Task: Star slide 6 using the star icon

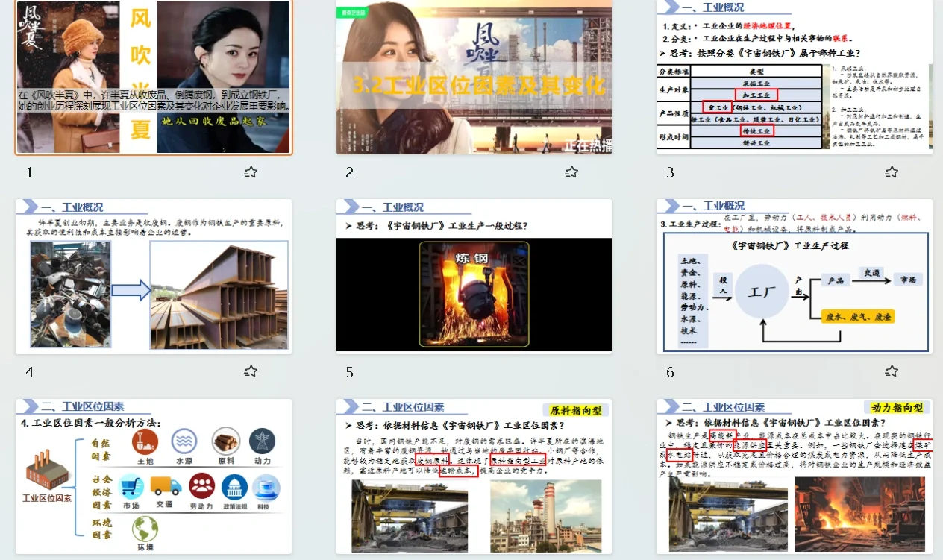Action: [892, 371]
